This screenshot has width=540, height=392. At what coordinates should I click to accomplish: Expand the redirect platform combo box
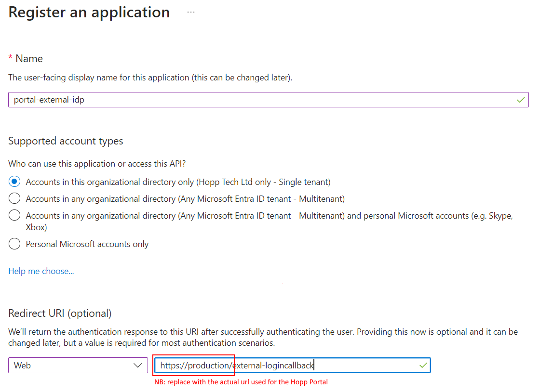click(77, 365)
